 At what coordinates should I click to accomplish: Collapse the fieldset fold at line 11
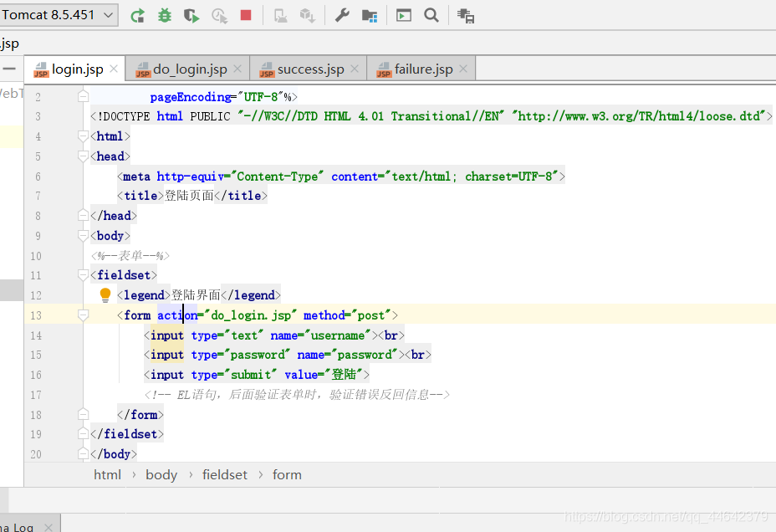tap(83, 275)
